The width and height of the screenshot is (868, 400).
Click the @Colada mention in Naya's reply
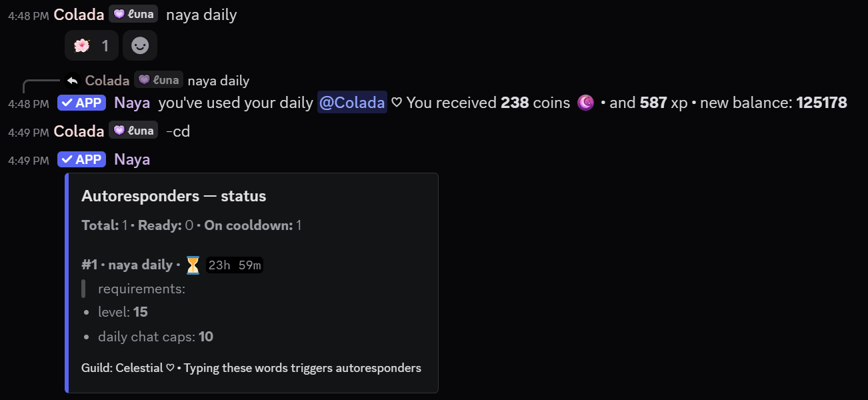[x=352, y=103]
